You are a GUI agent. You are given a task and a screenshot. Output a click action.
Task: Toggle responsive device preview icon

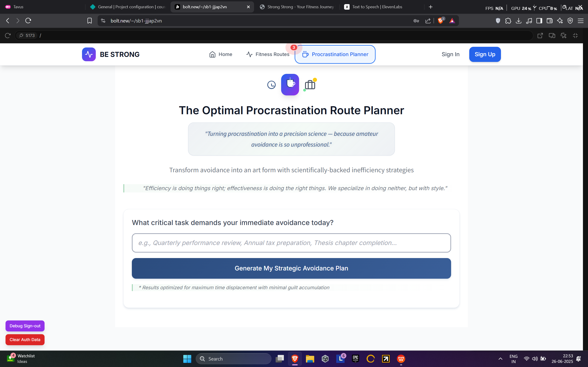[x=552, y=35]
